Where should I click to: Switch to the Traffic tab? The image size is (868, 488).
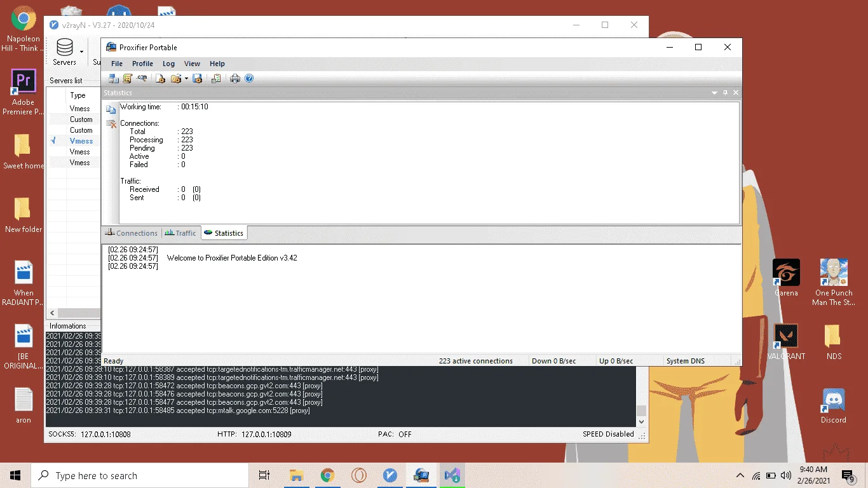point(180,233)
